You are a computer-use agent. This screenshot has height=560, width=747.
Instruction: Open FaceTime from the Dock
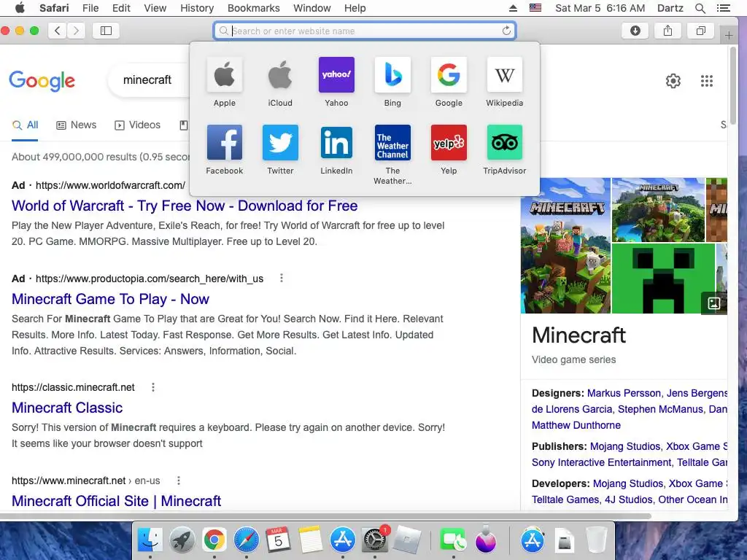[x=453, y=541]
